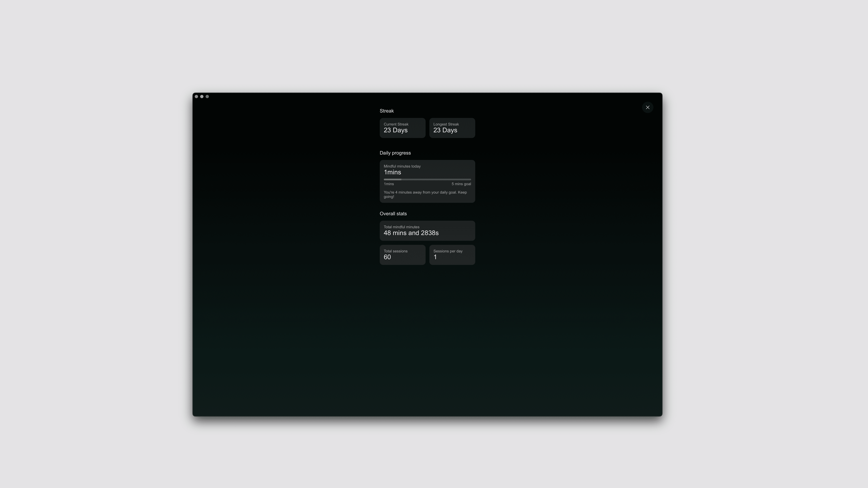
Task: Click the 48 mins and 2838s value
Action: click(x=411, y=233)
